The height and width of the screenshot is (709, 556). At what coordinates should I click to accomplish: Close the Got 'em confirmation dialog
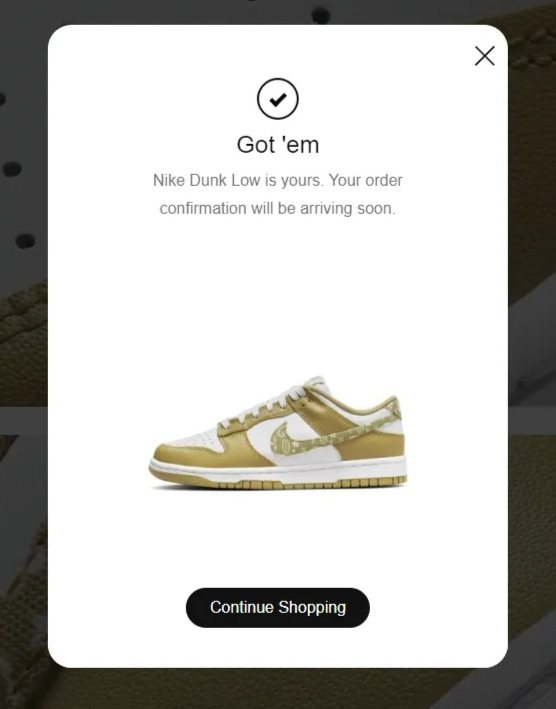[485, 56]
